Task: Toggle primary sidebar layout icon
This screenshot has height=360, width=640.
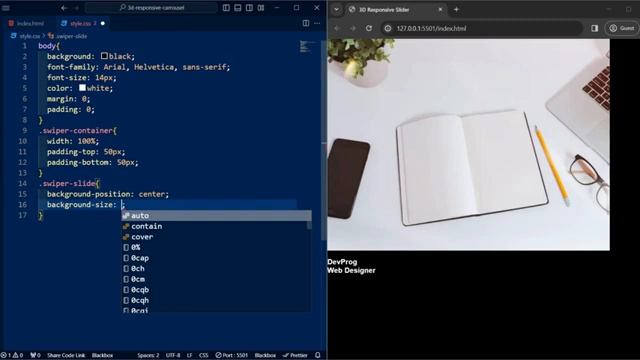Action: (226, 8)
